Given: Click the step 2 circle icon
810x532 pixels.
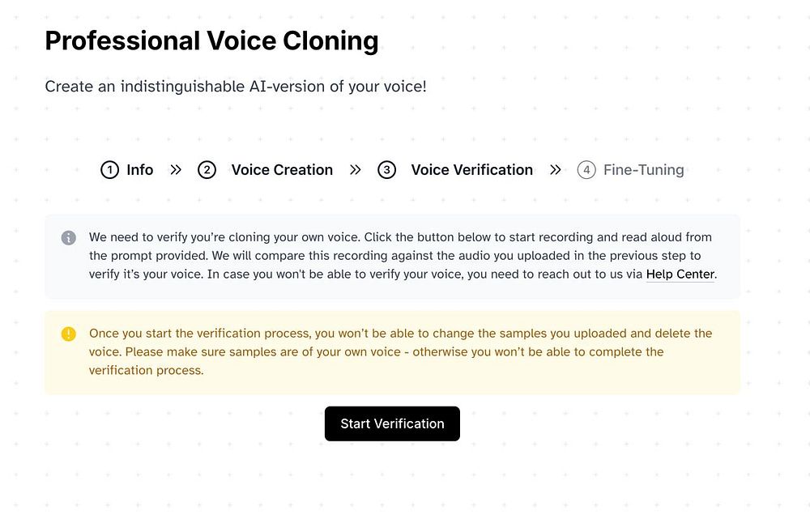Looking at the screenshot, I should (207, 170).
